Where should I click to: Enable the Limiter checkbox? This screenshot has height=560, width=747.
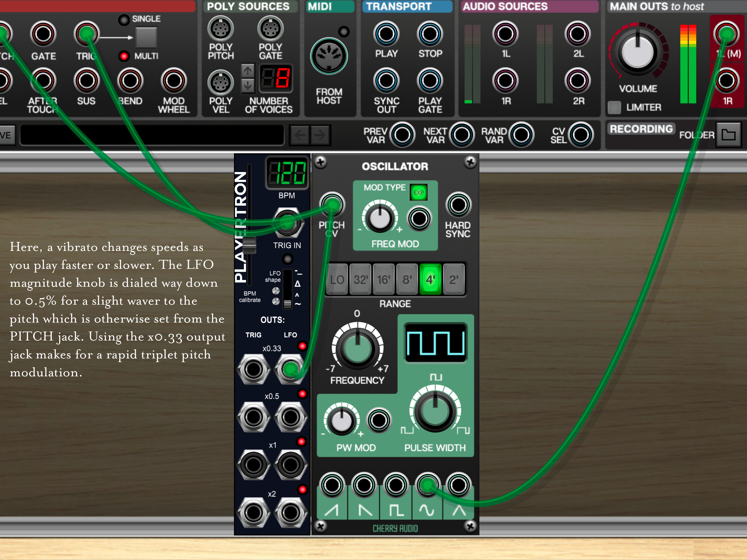pos(614,107)
